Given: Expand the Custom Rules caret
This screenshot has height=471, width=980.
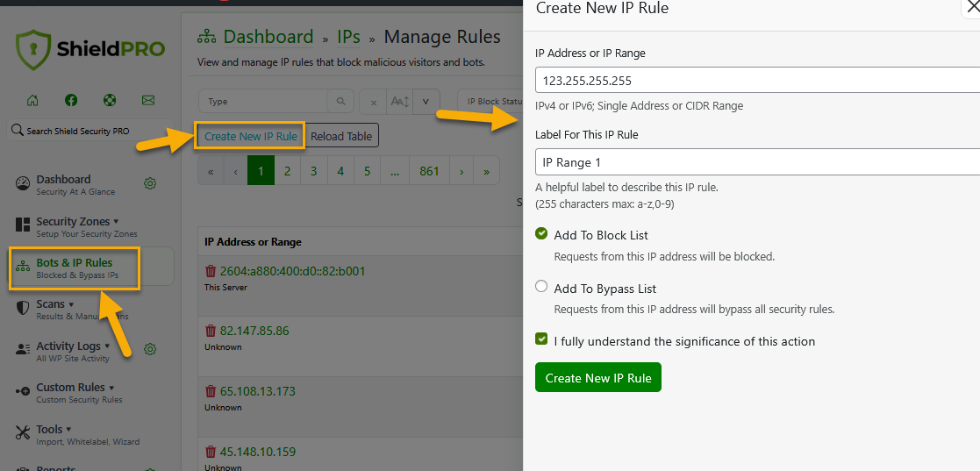Looking at the screenshot, I should [x=111, y=388].
